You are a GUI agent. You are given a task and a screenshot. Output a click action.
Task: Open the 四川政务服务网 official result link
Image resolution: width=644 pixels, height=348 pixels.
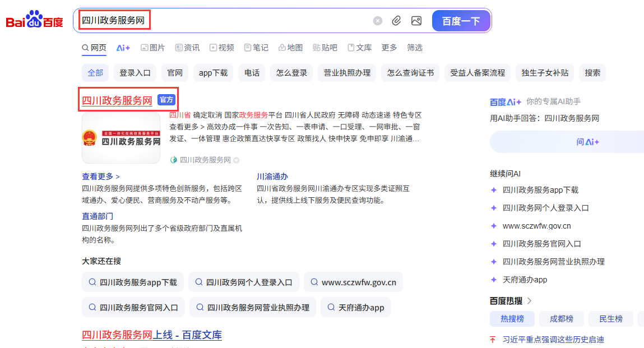click(117, 101)
